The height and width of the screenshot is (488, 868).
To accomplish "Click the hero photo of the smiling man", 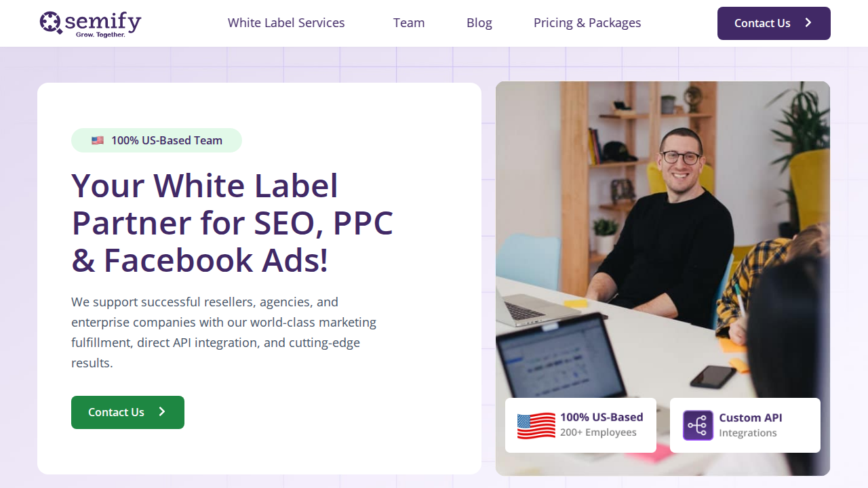I will [663, 237].
